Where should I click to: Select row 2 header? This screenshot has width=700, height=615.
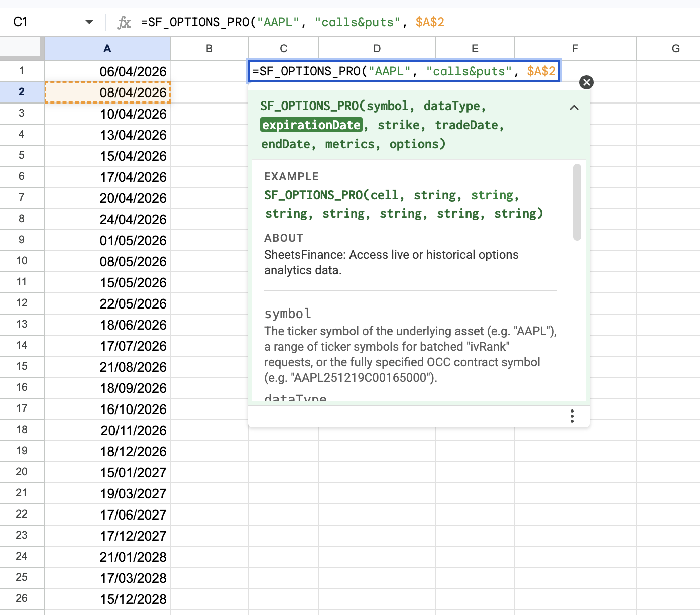[22, 92]
